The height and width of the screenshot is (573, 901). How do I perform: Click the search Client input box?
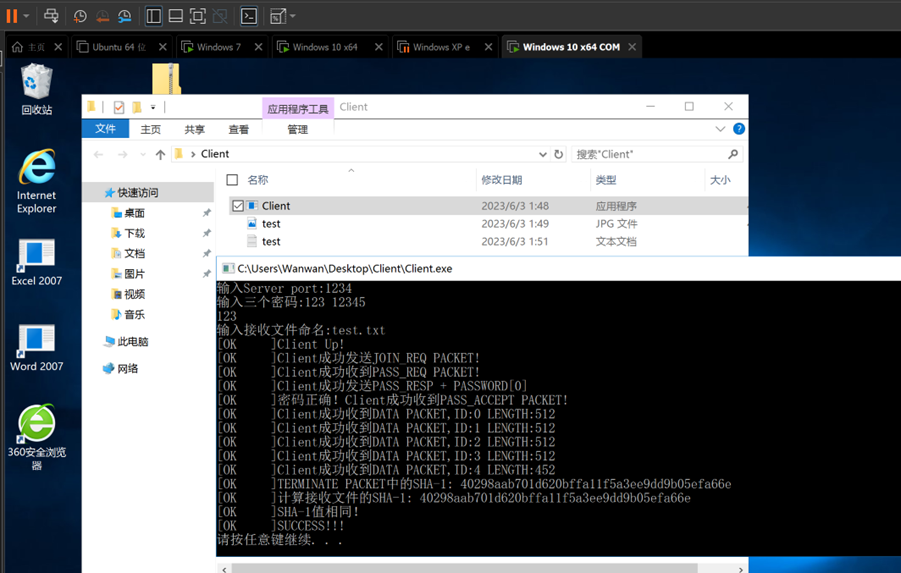[x=650, y=155]
